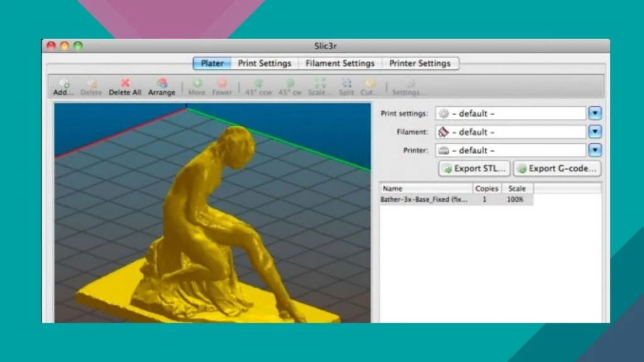644x362 pixels.
Task: Click the green zoom window button
Action: [78, 45]
